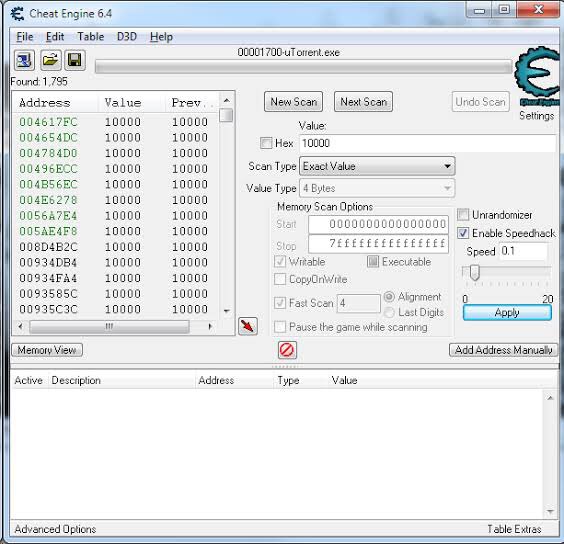
Task: Select address 004654DC
Action: coord(48,137)
